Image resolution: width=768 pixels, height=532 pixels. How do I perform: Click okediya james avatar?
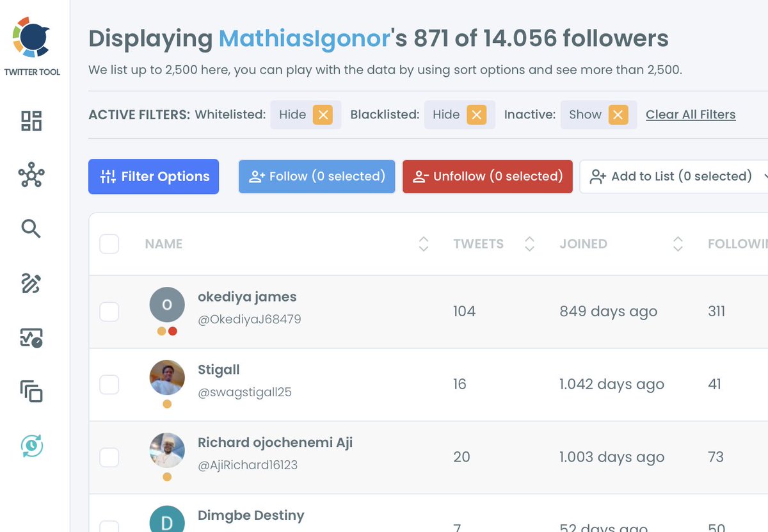[x=167, y=305]
